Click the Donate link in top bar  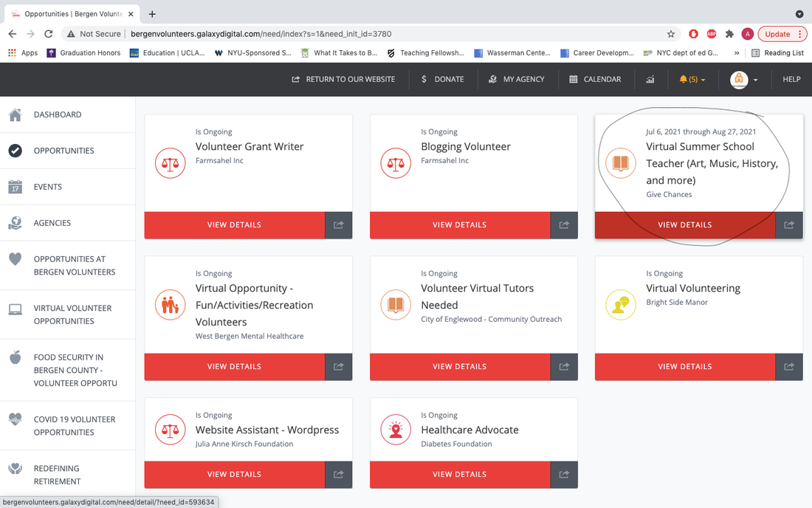tap(442, 80)
